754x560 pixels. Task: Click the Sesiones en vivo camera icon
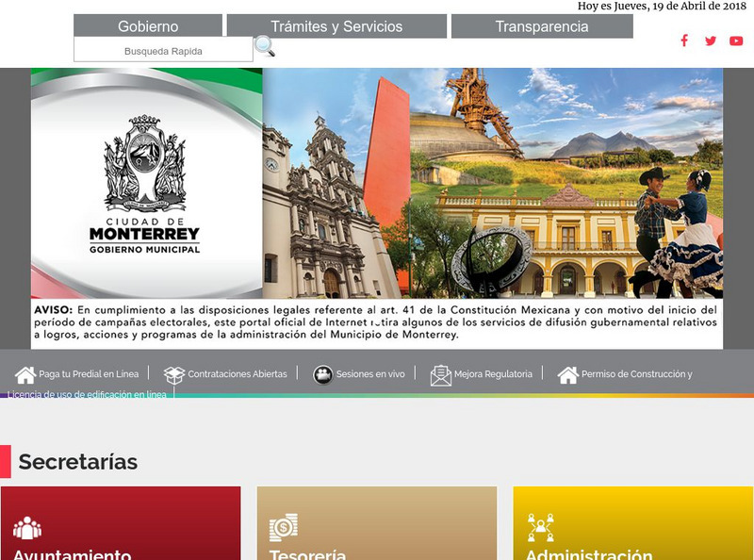pyautogui.click(x=323, y=373)
